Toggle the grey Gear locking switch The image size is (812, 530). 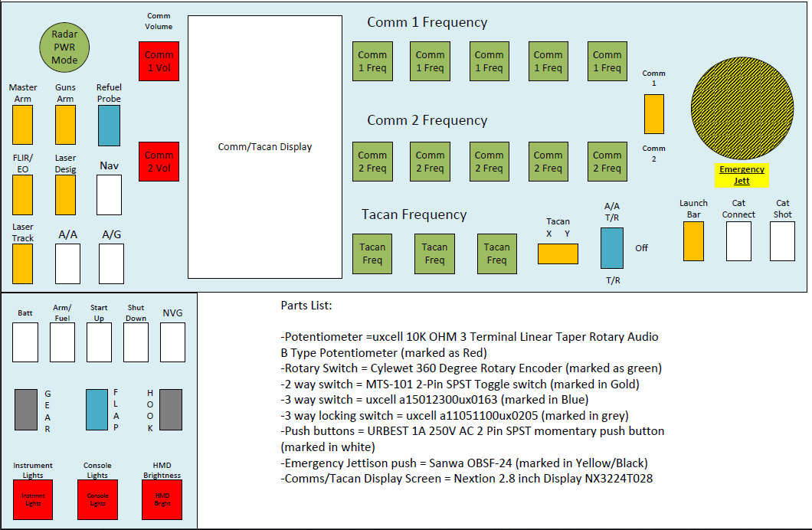pyautogui.click(x=27, y=409)
